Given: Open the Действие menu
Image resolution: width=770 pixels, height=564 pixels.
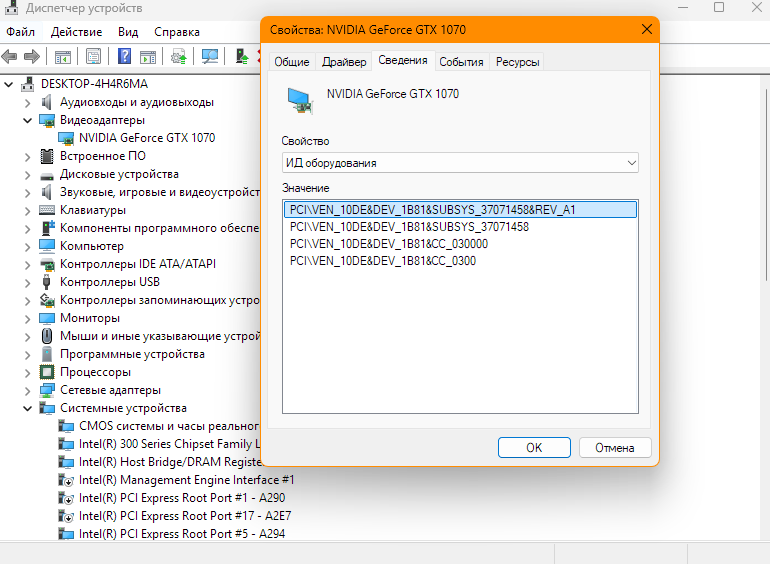Looking at the screenshot, I should 77,32.
